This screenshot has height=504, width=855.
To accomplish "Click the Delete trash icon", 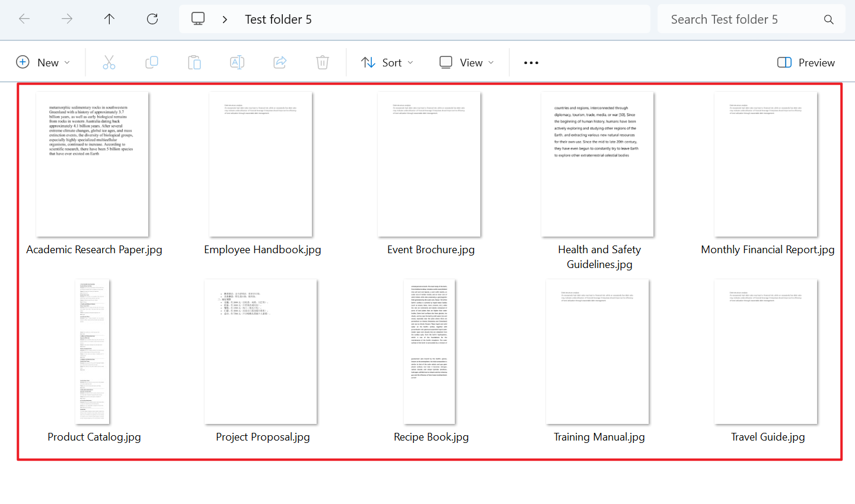I will [323, 62].
